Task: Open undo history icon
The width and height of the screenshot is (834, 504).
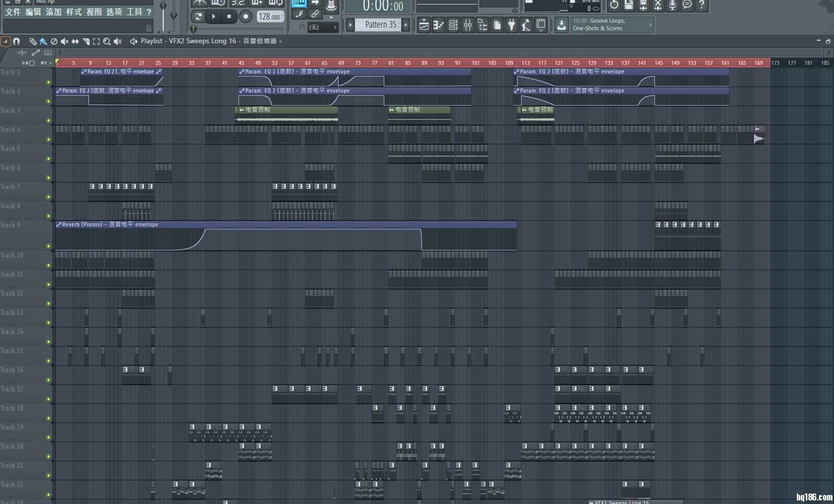Action: (614, 6)
